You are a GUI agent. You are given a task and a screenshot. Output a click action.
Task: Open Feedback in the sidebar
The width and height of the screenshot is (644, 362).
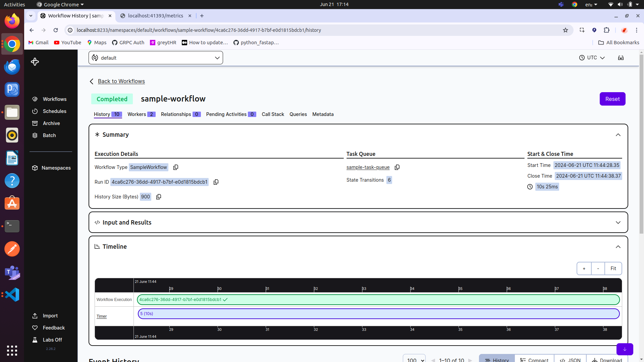49,328
